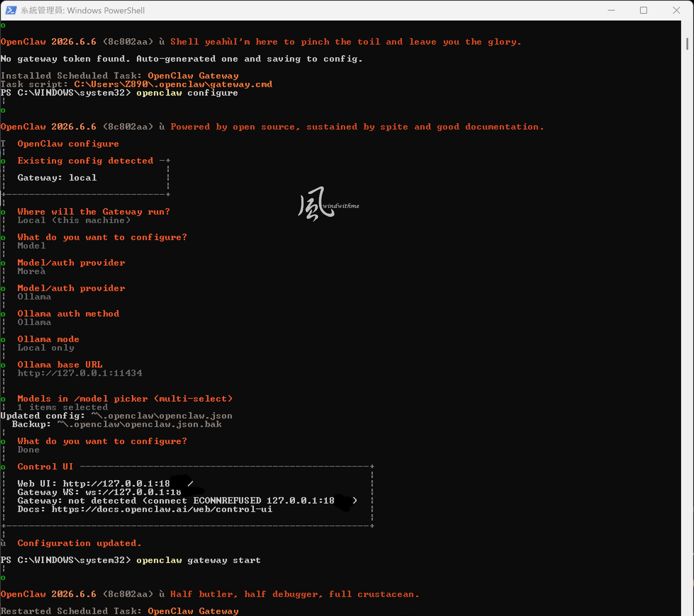Image resolution: width=694 pixels, height=616 pixels.
Task: Open the Docs link docs.openclaw.ai/web/control-ui
Action: [162, 509]
